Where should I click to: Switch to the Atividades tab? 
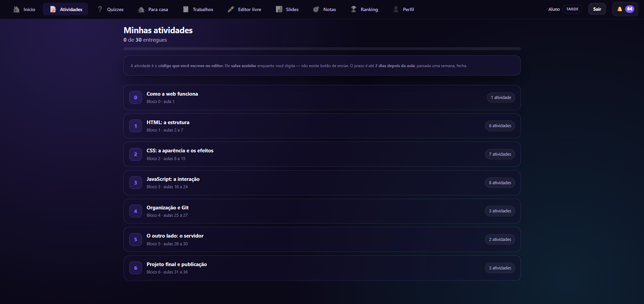pyautogui.click(x=65, y=9)
